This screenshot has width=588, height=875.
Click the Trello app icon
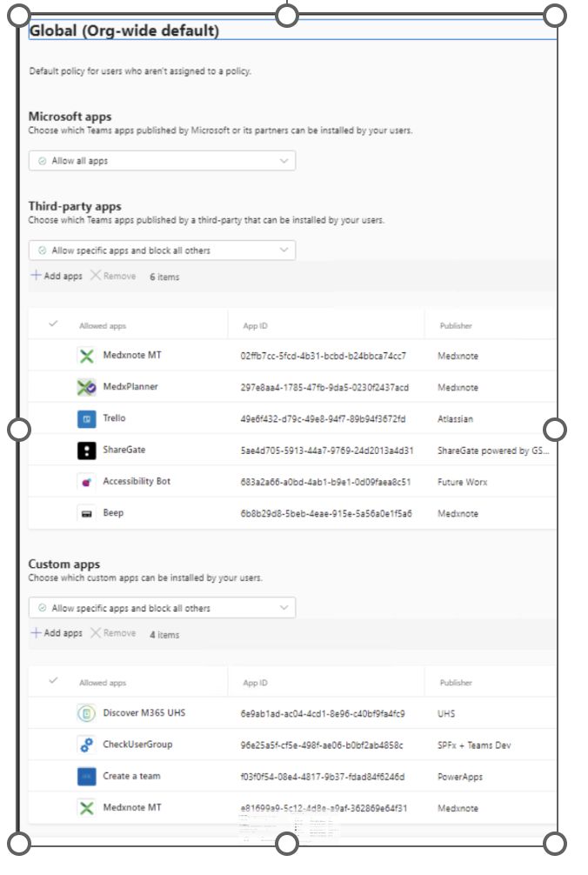click(86, 418)
